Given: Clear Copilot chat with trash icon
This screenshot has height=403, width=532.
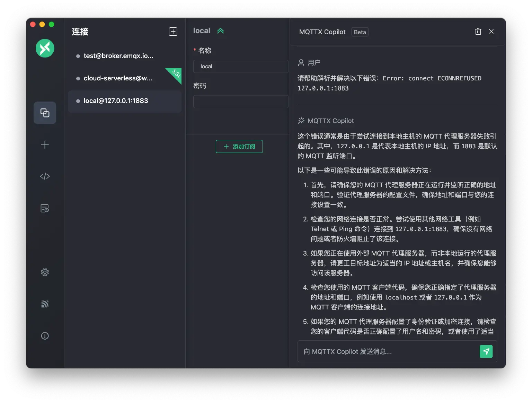Looking at the screenshot, I should click(x=478, y=31).
